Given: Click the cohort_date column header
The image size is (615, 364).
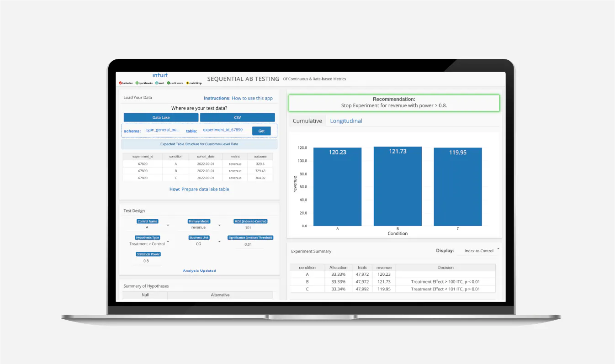Looking at the screenshot, I should [206, 156].
